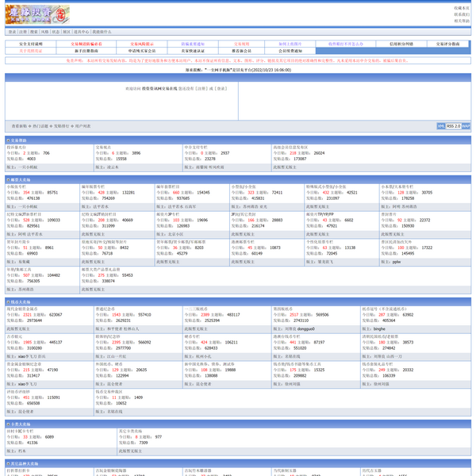Click the icon beside 邮票大卖场 section header
476x476 pixels.
(x=7, y=180)
